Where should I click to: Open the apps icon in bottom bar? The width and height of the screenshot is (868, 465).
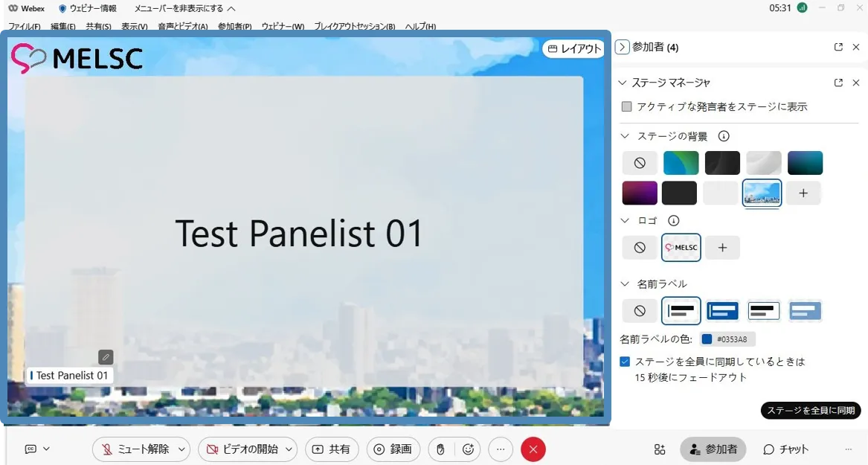coord(660,449)
